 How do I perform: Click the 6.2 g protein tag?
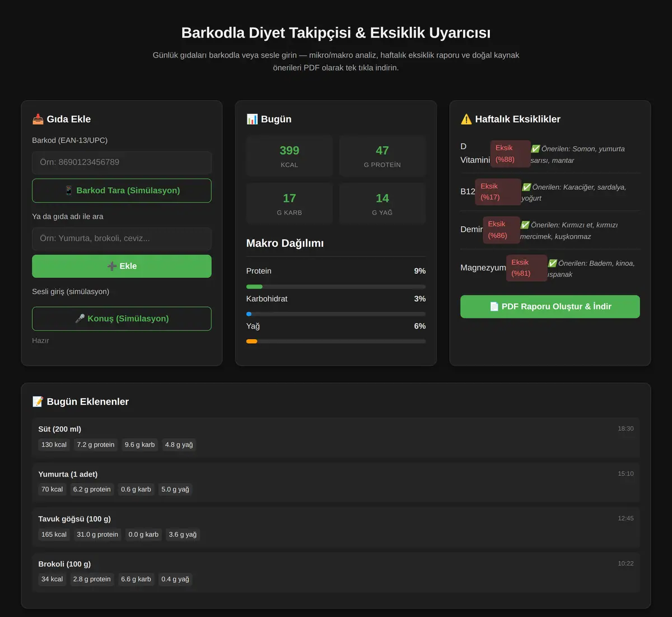click(x=92, y=489)
